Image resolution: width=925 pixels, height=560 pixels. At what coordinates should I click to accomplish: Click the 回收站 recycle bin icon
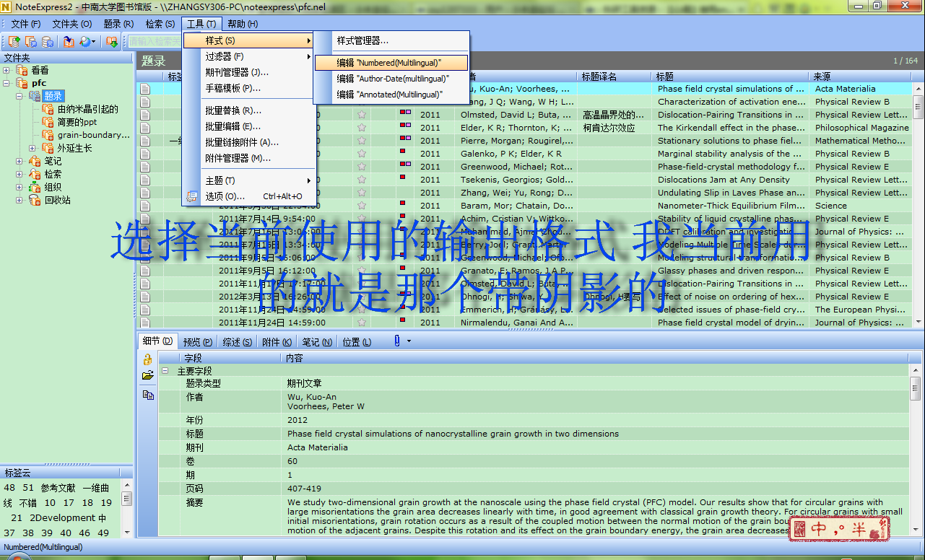point(35,201)
